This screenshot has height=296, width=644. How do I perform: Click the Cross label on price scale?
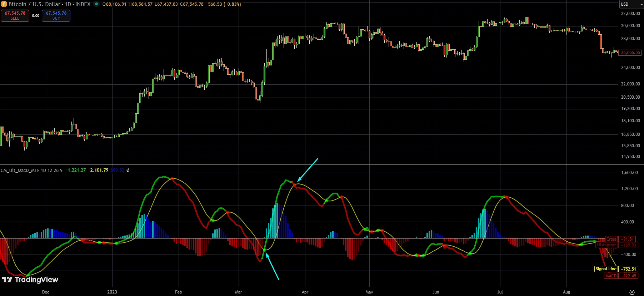point(611,239)
